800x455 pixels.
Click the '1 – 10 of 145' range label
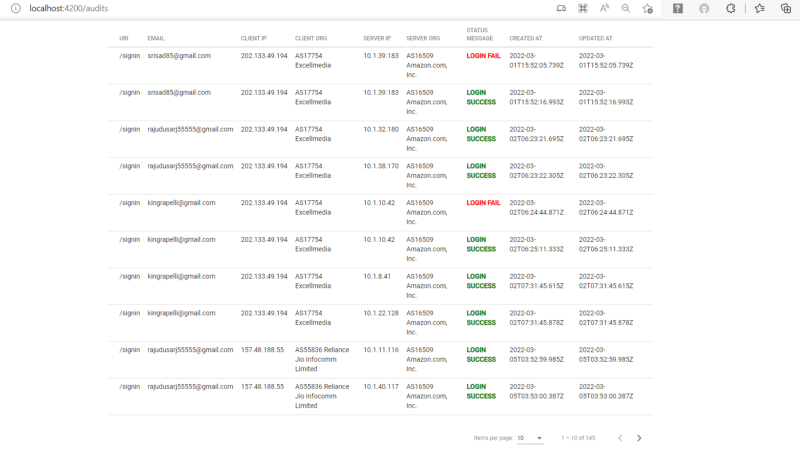point(578,438)
